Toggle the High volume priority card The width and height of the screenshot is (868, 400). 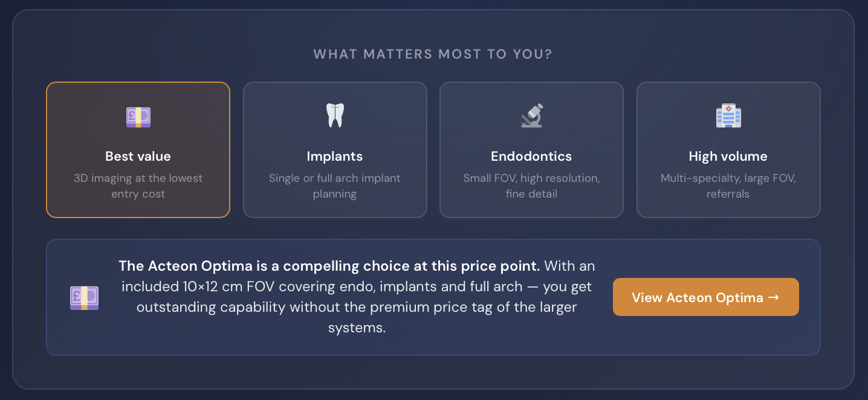728,150
